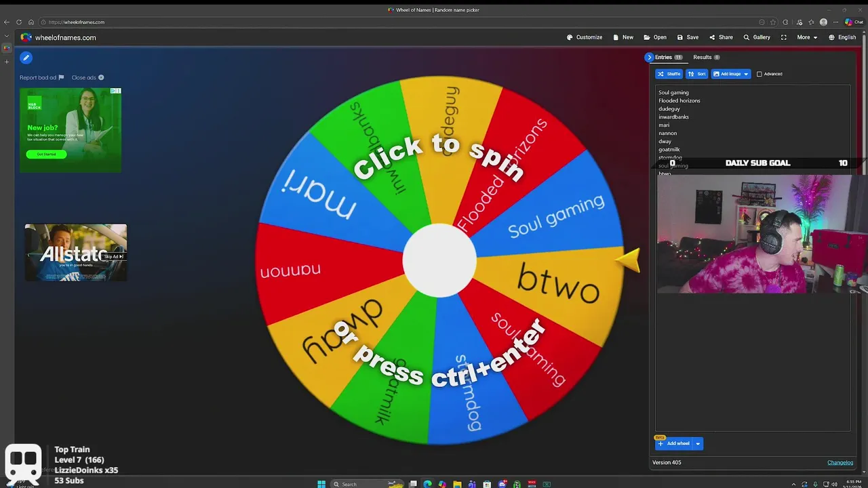Open browser profile avatar
Screen dimensions: 868x488
click(823, 22)
